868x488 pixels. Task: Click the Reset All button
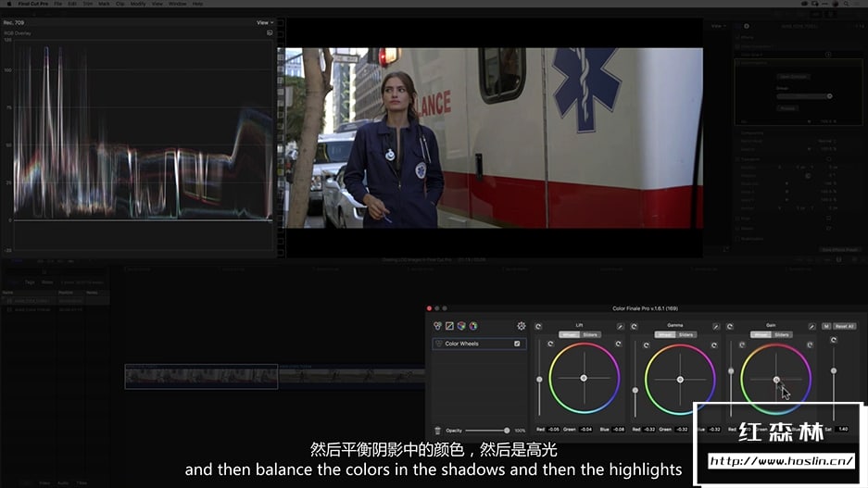tap(845, 327)
